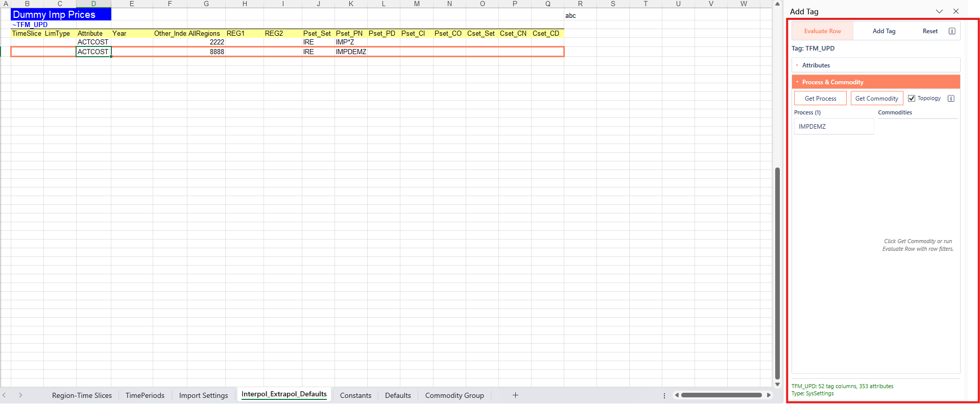Select the ~TFM_UPD tag cell

coord(27,25)
